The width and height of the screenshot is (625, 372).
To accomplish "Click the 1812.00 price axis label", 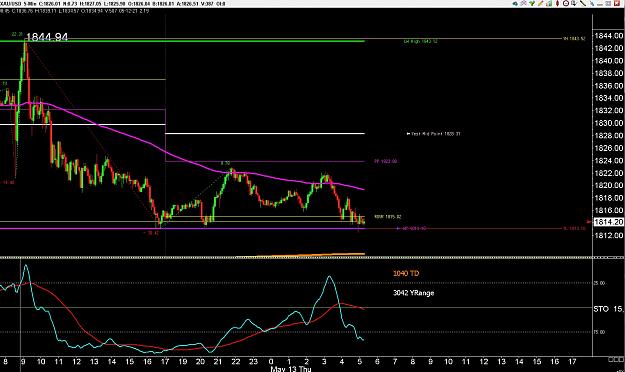I will click(x=609, y=235).
